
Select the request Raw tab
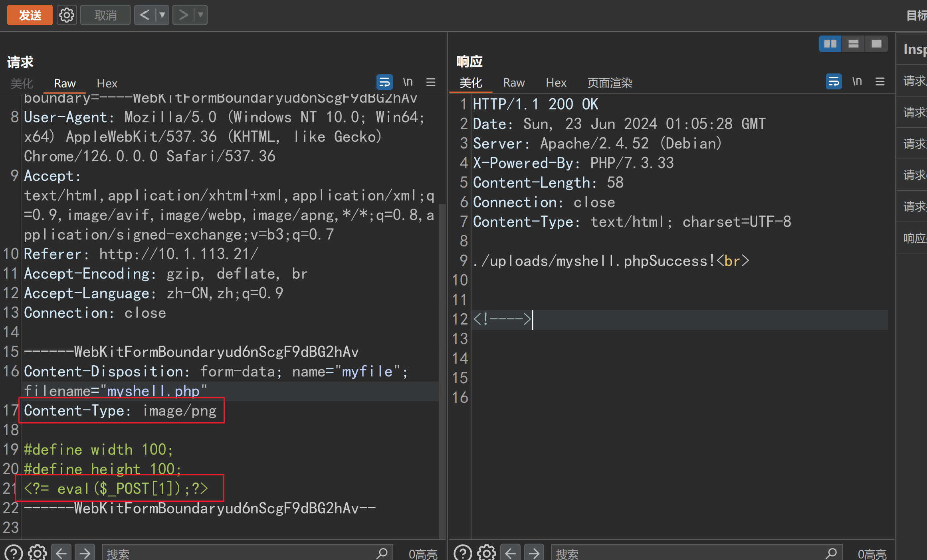(65, 83)
